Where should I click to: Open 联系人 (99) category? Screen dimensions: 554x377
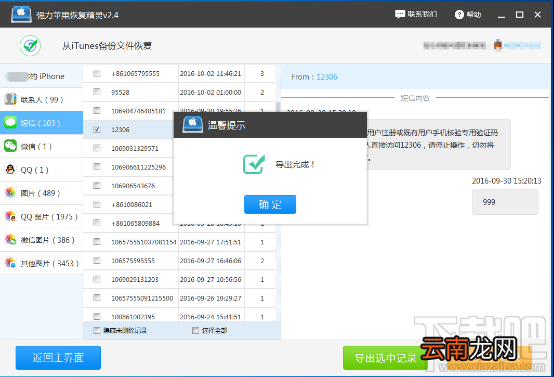41,99
